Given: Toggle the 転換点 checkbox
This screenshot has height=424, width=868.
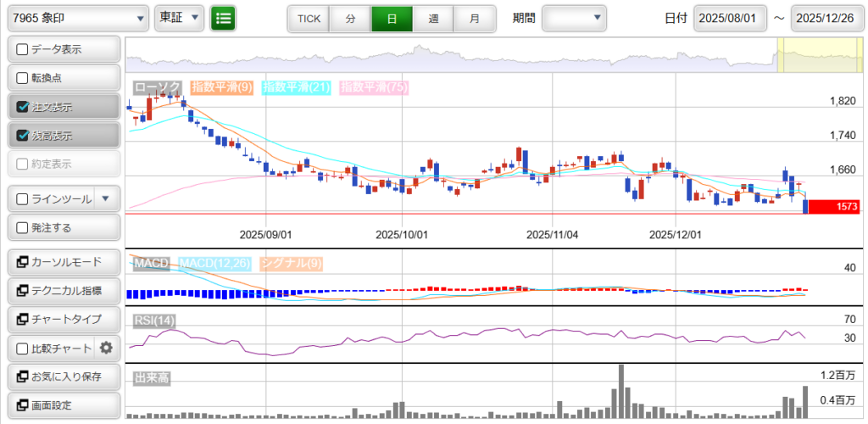Looking at the screenshot, I should tap(23, 79).
